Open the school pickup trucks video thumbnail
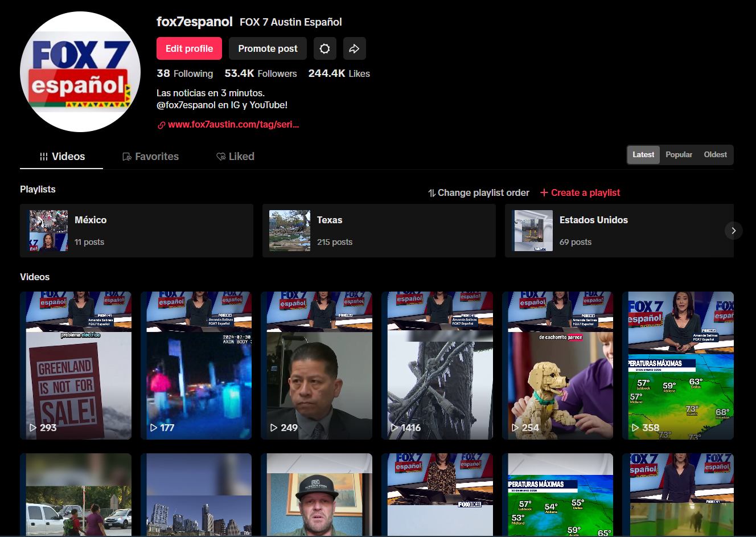The width and height of the screenshot is (756, 537). [x=76, y=494]
